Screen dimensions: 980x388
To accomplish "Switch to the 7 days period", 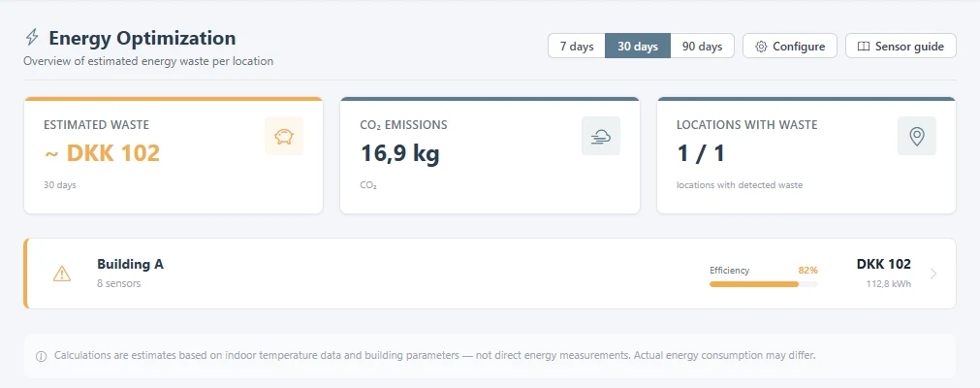I will click(x=576, y=46).
